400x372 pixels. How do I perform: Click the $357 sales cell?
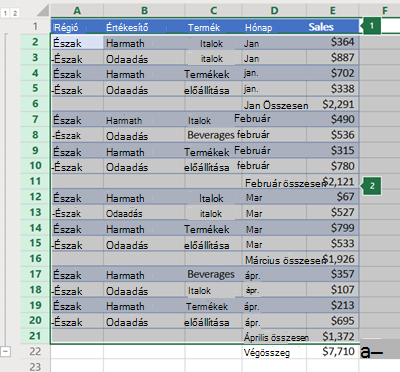(x=333, y=274)
